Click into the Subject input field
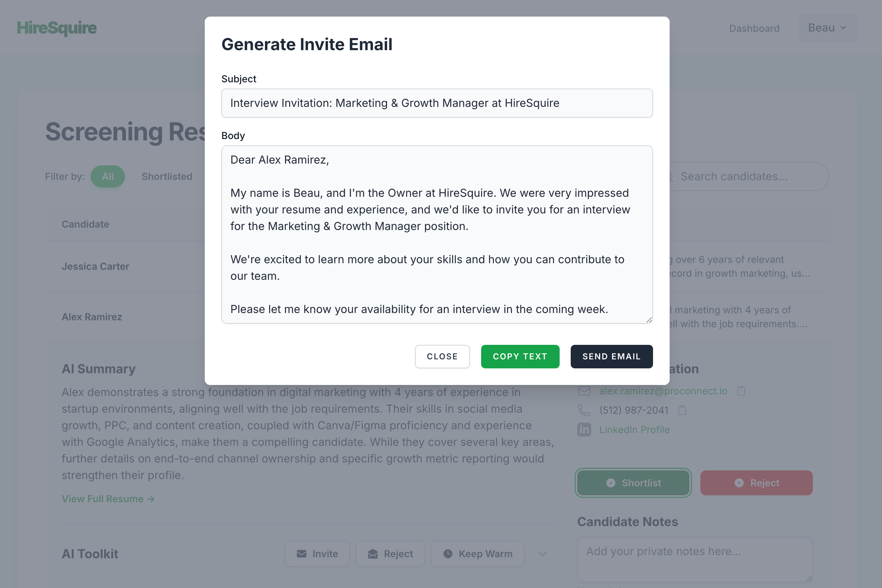The height and width of the screenshot is (588, 882). pos(437,103)
